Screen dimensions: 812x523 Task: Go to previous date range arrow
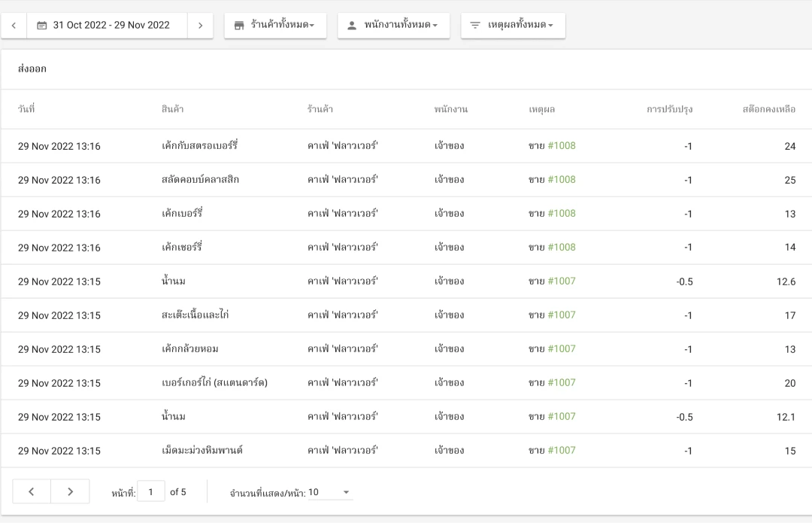click(x=14, y=25)
